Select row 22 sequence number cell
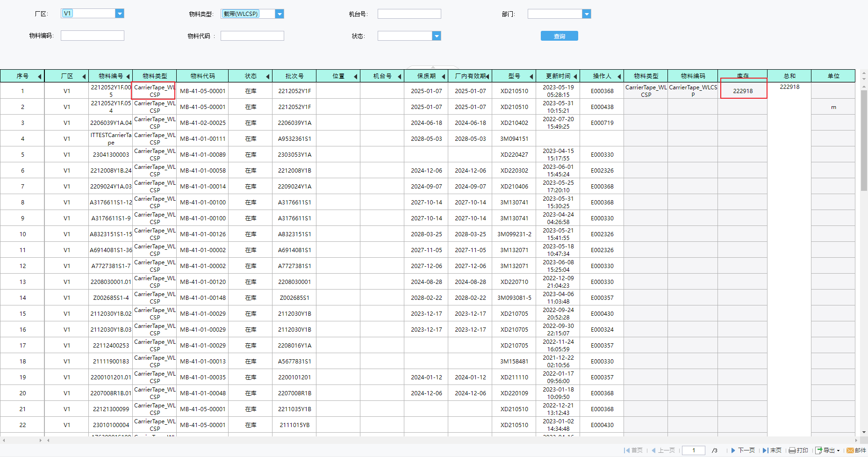Image resolution: width=868 pixels, height=457 pixels. point(22,425)
